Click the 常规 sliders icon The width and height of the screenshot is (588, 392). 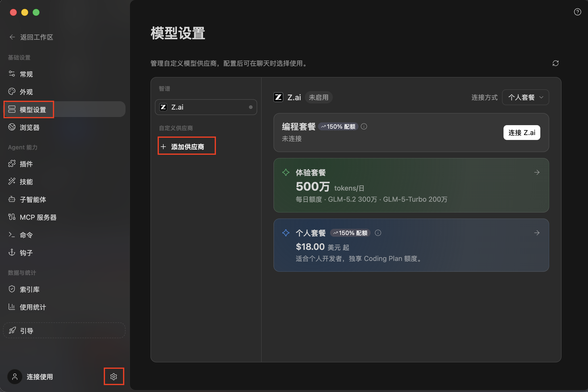12,74
